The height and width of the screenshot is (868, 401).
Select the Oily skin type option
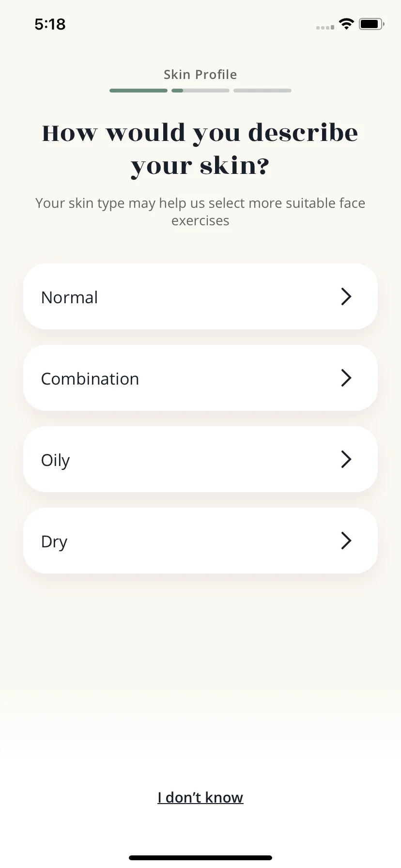200,459
